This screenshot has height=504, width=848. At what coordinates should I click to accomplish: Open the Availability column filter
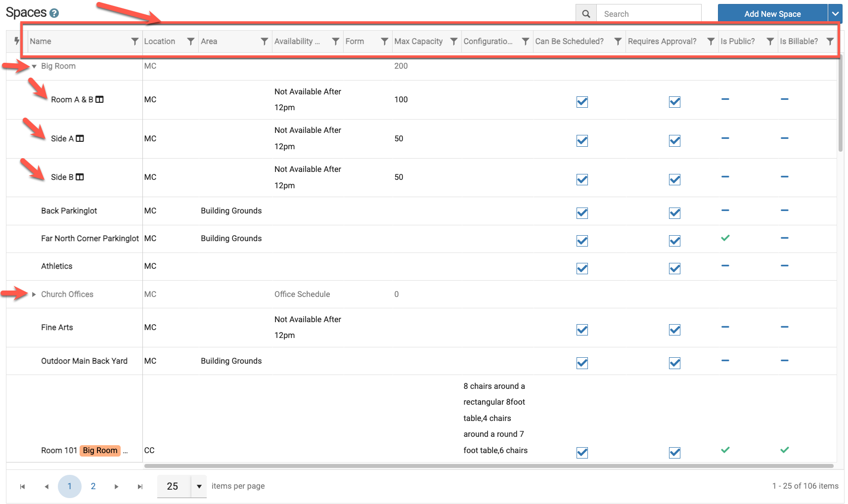(335, 42)
